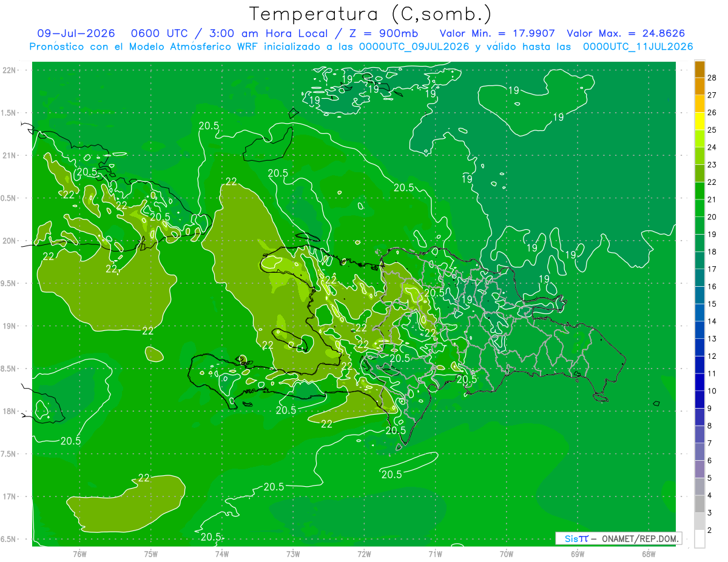Click the 0000UTC_11JUL2026 valid-until timestamp
The image size is (728, 562).
click(x=638, y=47)
